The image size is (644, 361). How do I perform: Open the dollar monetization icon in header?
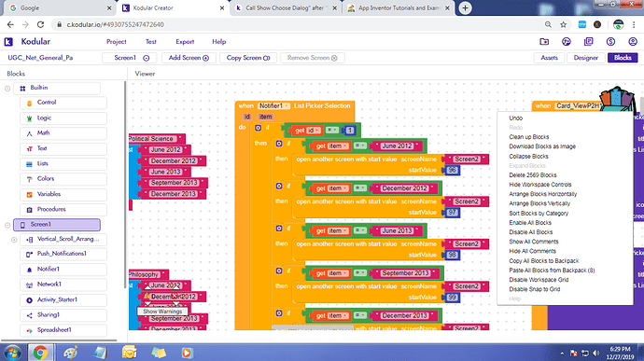click(610, 41)
